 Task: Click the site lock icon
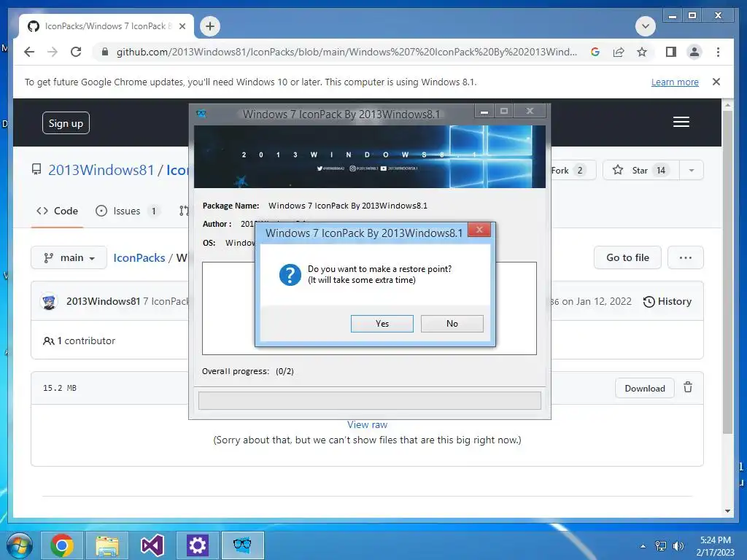[105, 52]
